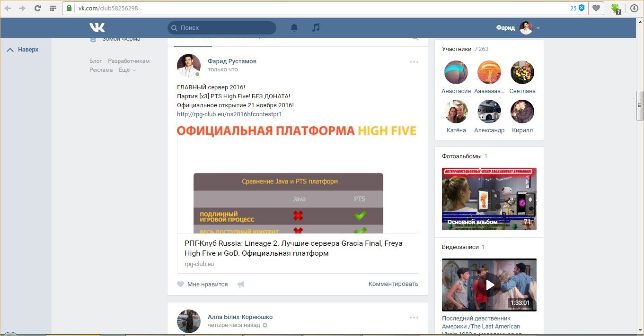This screenshot has width=644, height=336.
Task: Click the Наверх scroll-to-top button
Action: pyautogui.click(x=23, y=50)
